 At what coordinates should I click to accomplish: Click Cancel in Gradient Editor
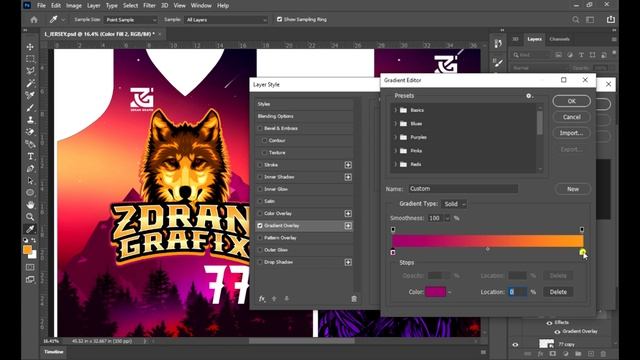571,117
